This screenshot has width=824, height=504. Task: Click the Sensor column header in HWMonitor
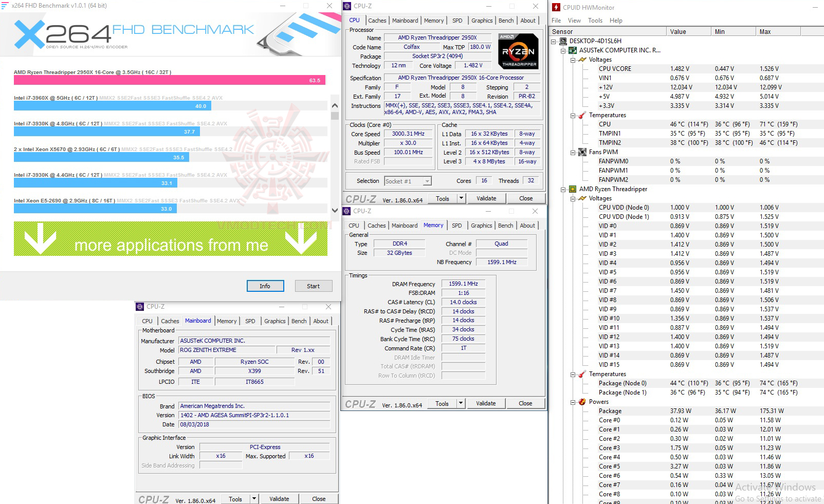click(x=608, y=31)
